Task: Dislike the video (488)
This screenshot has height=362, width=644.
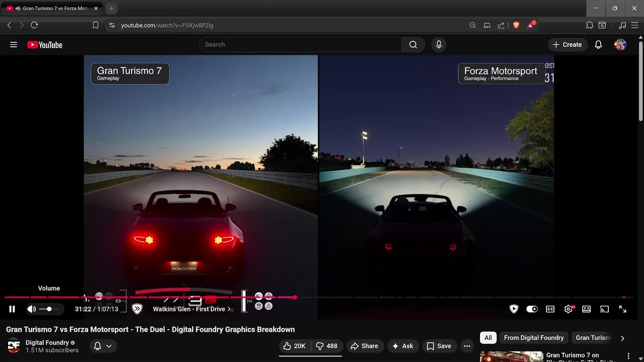Action: click(x=327, y=346)
